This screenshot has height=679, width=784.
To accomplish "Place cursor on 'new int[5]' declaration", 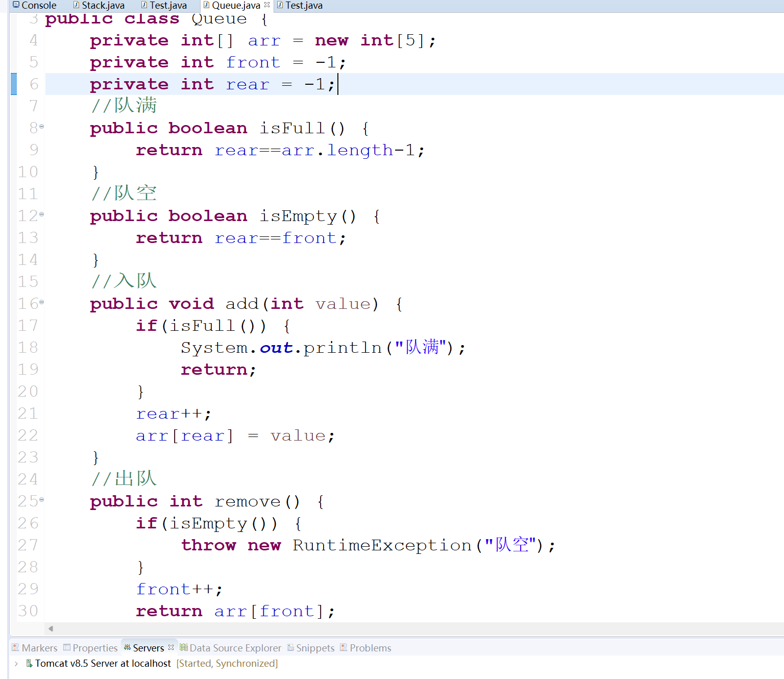I will point(370,40).
